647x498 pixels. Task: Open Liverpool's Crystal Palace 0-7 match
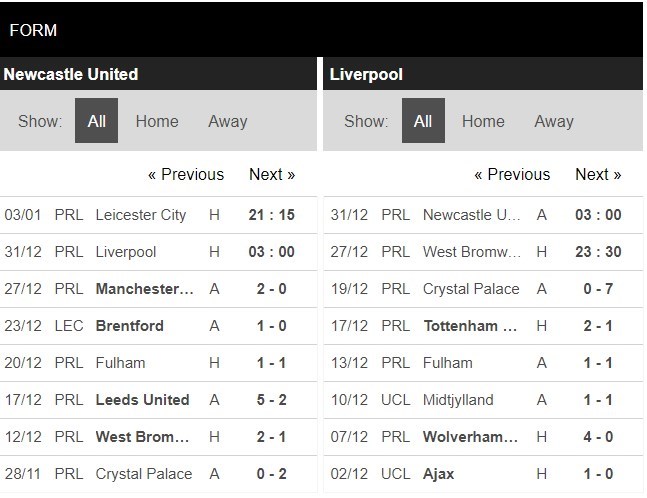pyautogui.click(x=471, y=289)
